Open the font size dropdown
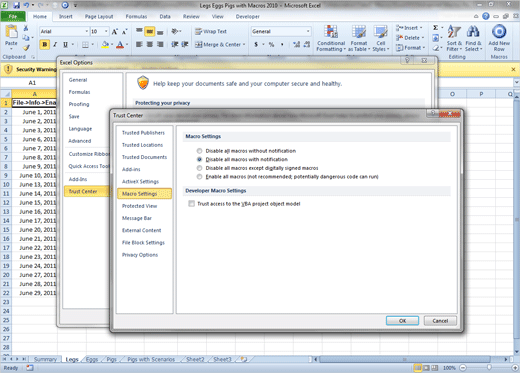 (x=106, y=31)
